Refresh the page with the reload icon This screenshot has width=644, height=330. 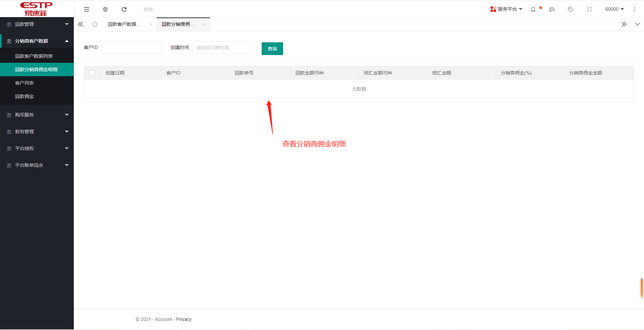124,9
